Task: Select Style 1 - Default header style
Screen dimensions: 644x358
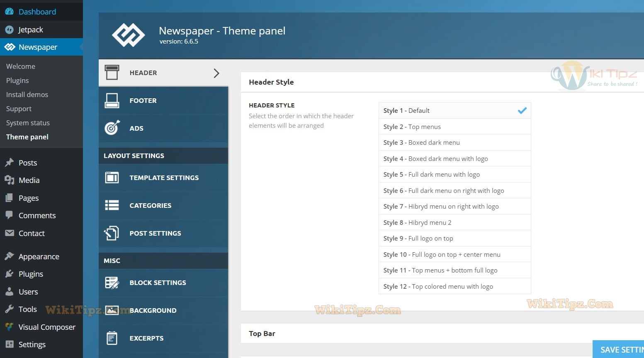Action: pyautogui.click(x=454, y=110)
